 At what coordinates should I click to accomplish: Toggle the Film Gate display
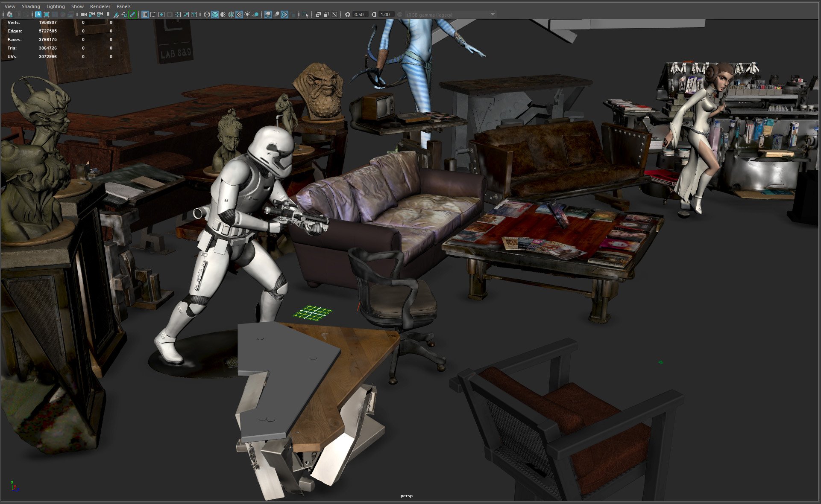[x=153, y=15]
